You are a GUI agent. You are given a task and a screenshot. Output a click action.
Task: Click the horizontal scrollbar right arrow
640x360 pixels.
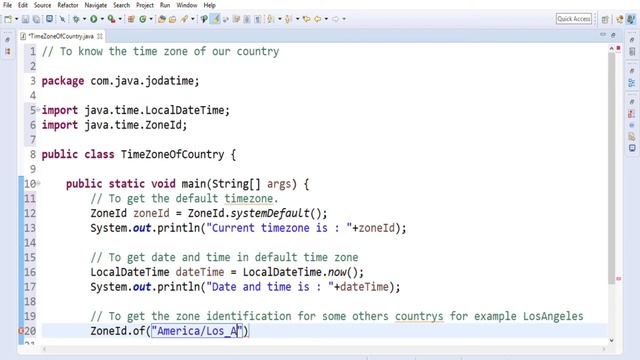(x=603, y=349)
